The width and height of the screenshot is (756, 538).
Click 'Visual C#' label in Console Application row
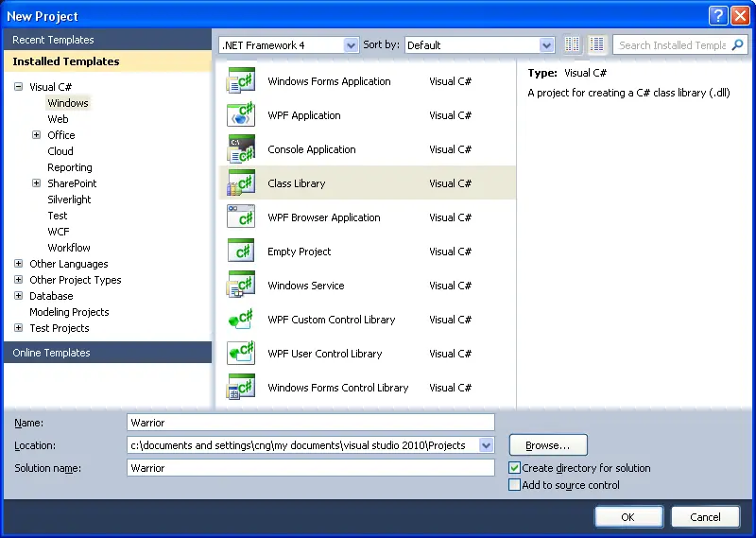[x=450, y=149]
